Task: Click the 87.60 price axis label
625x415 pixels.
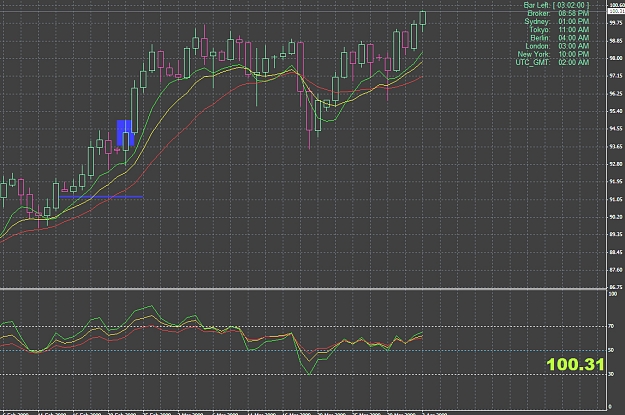Action: tap(616, 270)
